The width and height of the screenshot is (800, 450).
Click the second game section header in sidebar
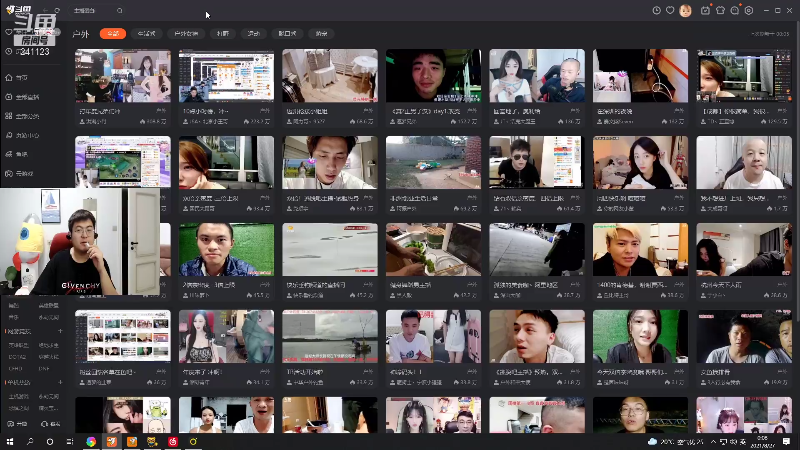click(19, 382)
